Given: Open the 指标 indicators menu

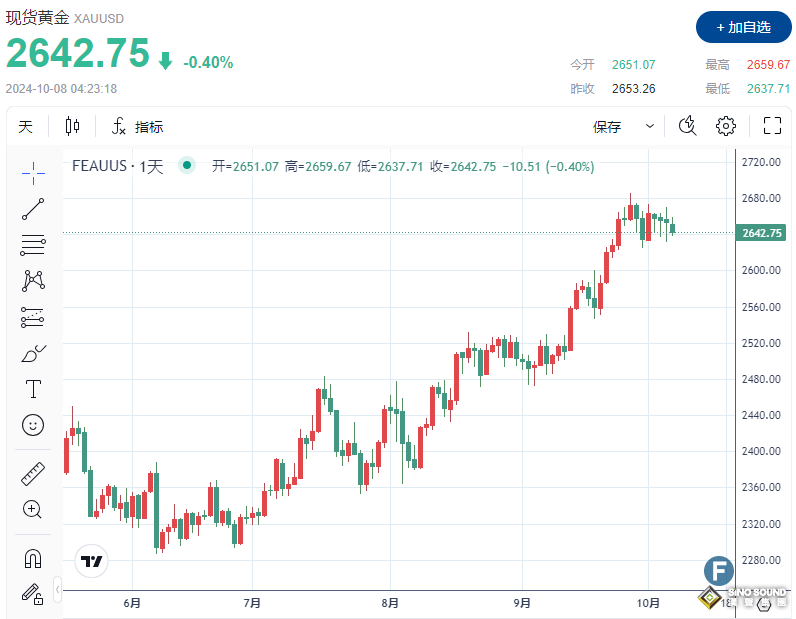Looking at the screenshot, I should click(x=137, y=127).
